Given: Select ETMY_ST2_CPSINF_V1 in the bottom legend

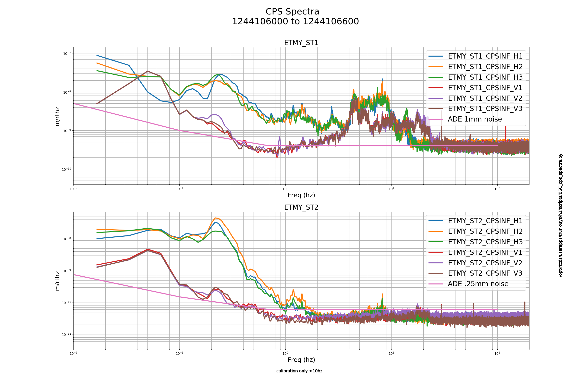Looking at the screenshot, I should 485,252.
